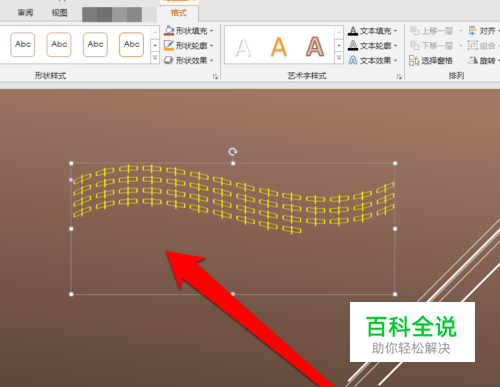The height and width of the screenshot is (387, 500).
Task: Click WordArt gallery down arrow
Action: (x=339, y=45)
